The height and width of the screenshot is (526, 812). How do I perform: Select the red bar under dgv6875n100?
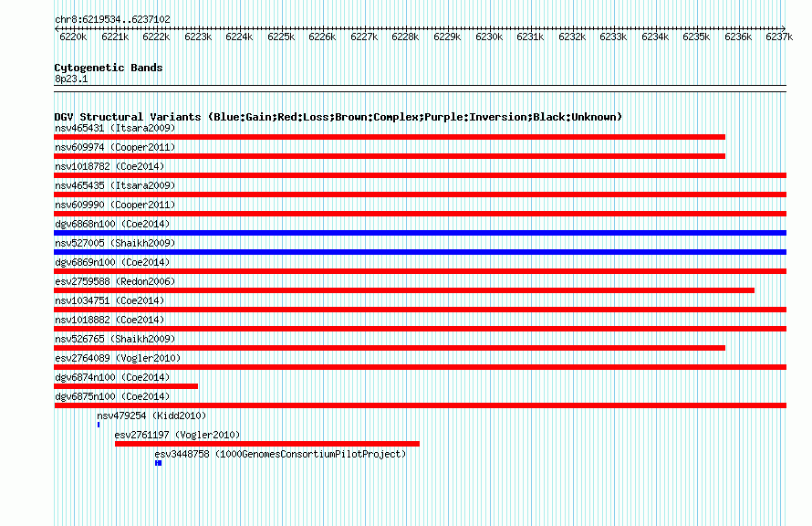(x=420, y=405)
